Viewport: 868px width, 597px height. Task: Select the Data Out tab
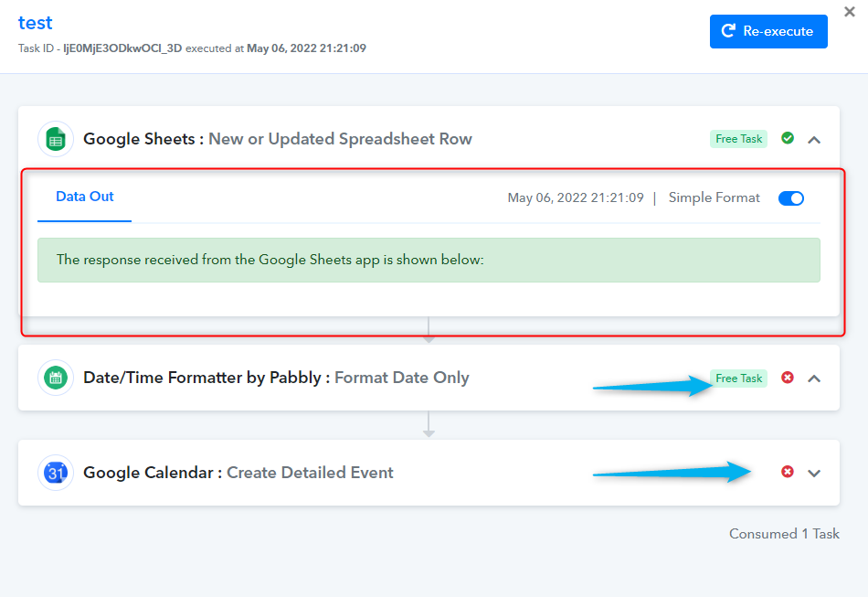point(85,197)
